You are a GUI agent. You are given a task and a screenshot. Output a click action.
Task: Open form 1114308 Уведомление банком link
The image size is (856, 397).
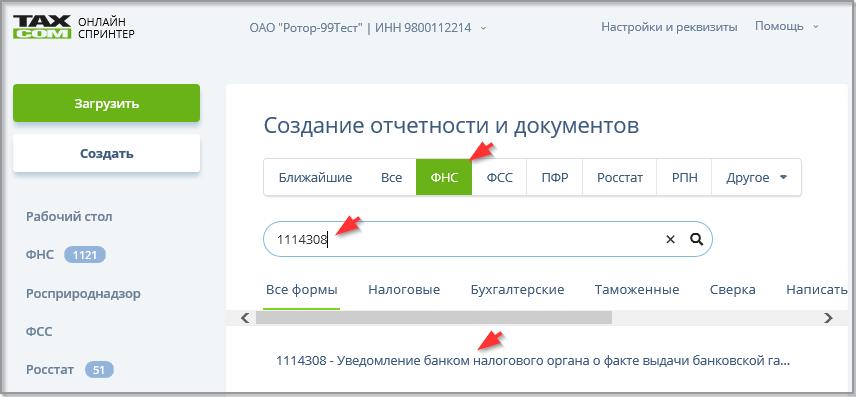coord(533,361)
